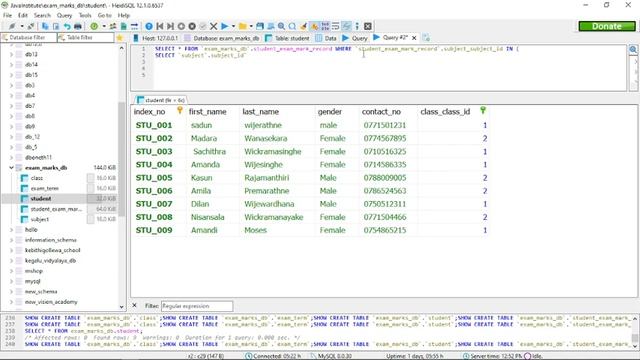Switch to the Host: 127.0.0.1 tab
The height and width of the screenshot is (360, 640).
[156, 38]
